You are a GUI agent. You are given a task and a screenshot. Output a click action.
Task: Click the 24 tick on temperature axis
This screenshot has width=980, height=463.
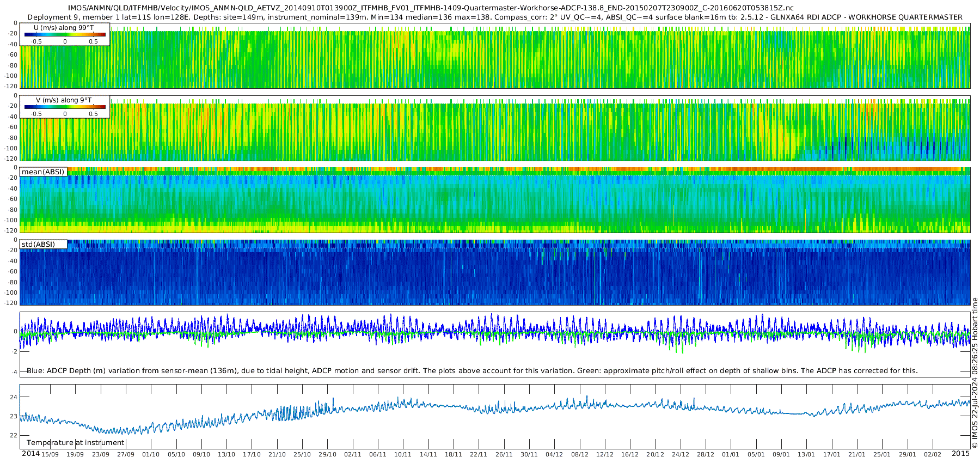15,397
